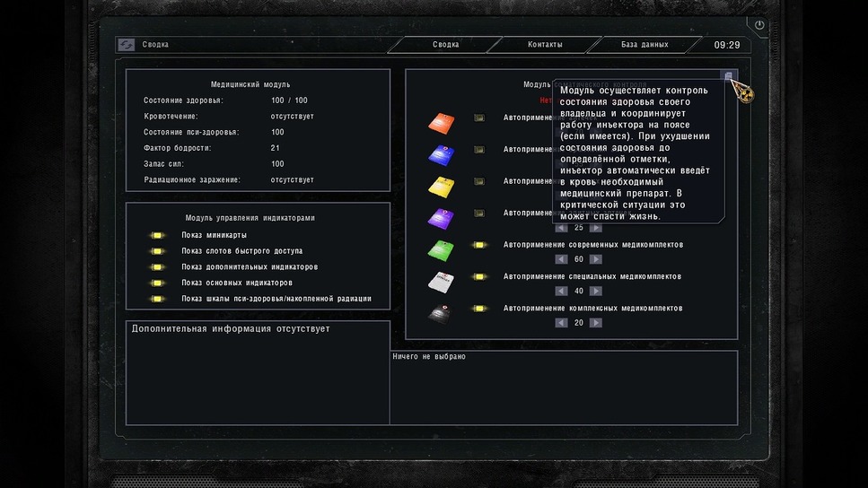Click the Состояние здоровья value 100 / 100
The width and height of the screenshot is (868, 488).
pyautogui.click(x=289, y=100)
